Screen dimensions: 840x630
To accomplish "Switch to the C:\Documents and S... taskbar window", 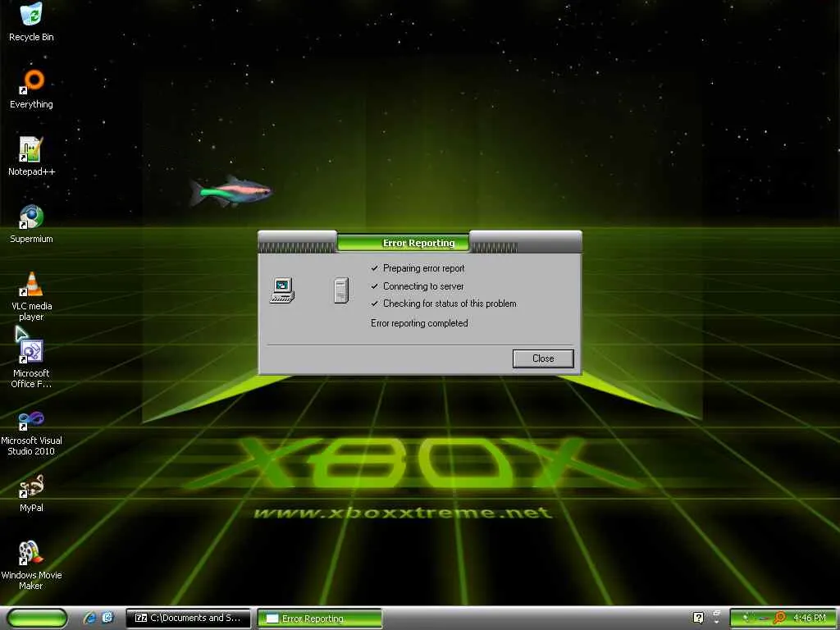I will coord(188,619).
